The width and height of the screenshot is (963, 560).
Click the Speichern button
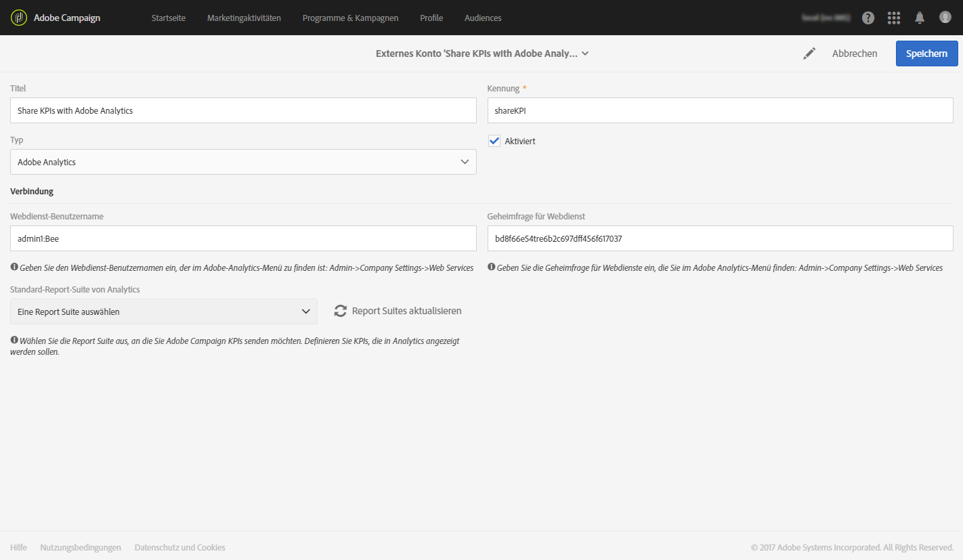pyautogui.click(x=926, y=53)
